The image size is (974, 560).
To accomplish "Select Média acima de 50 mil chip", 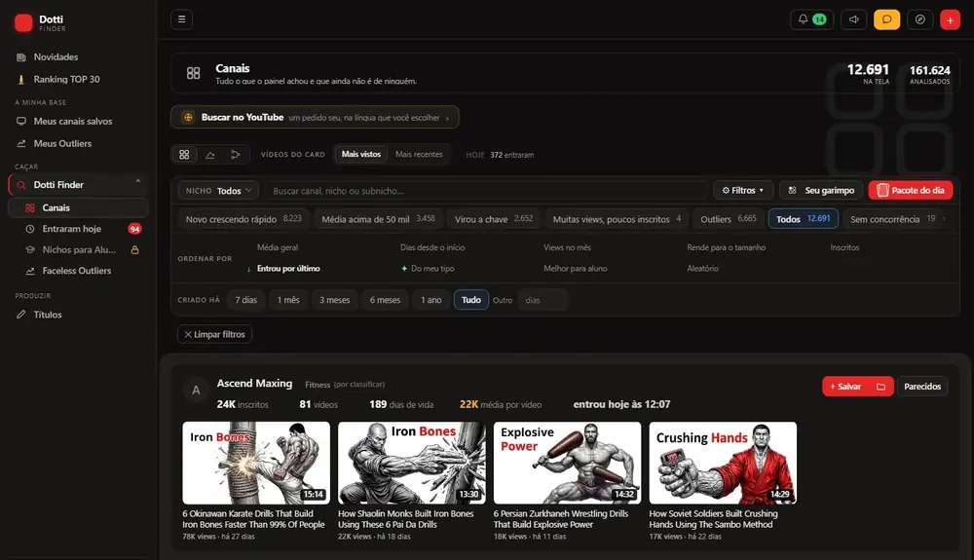I will pos(378,219).
